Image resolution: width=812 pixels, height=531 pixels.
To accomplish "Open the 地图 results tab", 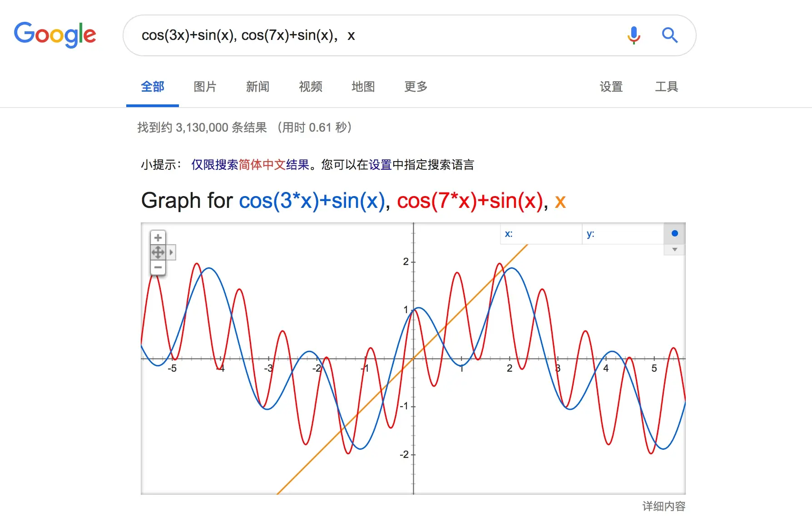I will (x=363, y=87).
